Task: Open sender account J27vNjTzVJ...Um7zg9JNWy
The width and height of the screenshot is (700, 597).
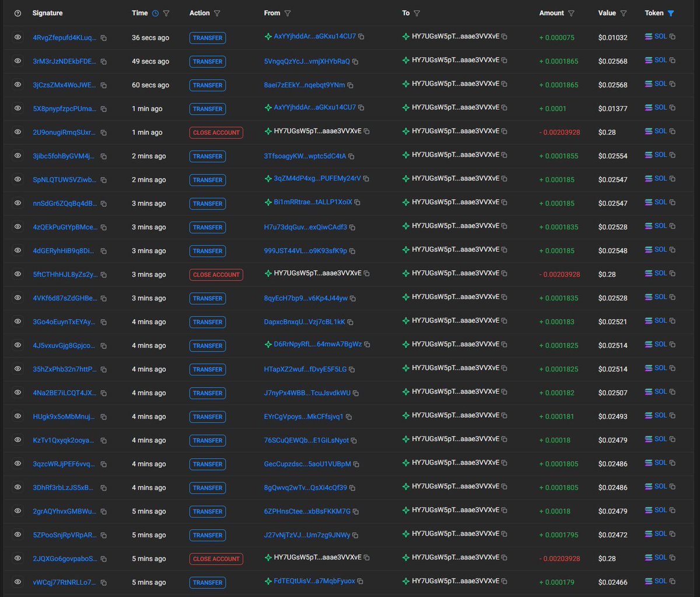Action: [x=307, y=535]
